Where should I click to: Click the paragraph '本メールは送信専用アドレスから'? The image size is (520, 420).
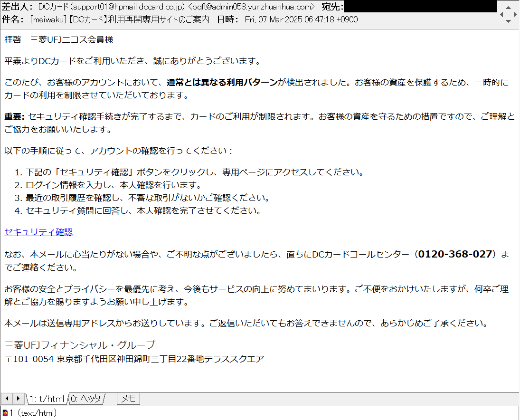tap(246, 323)
